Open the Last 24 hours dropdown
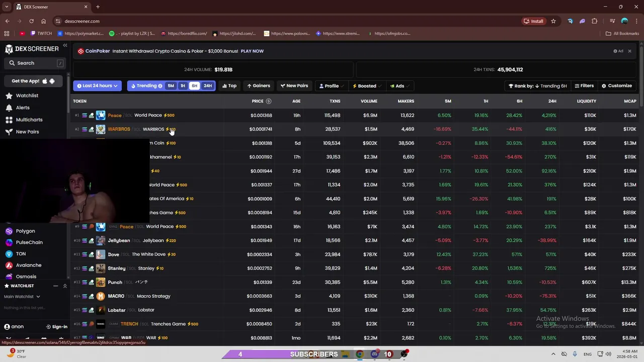 pyautogui.click(x=97, y=86)
